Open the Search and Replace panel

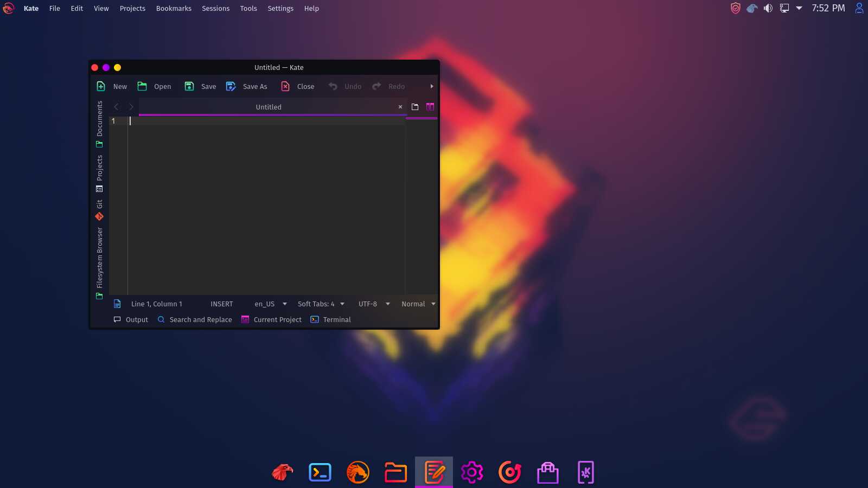(195, 319)
